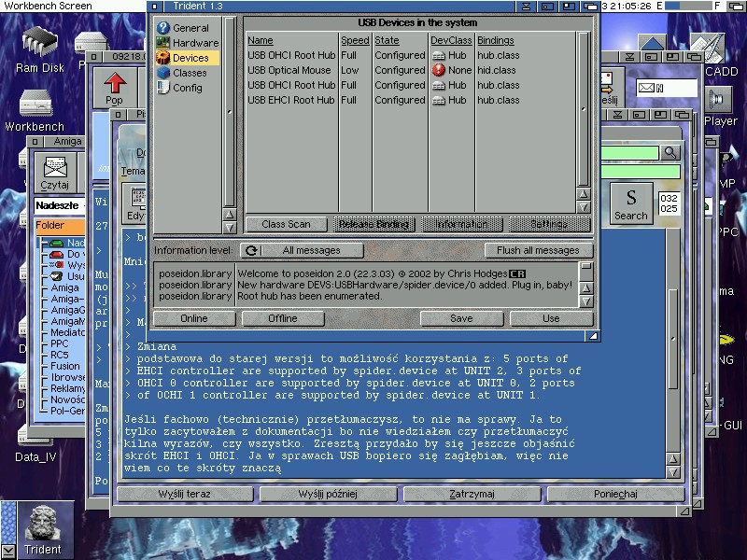Click the Online button
The height and width of the screenshot is (560, 747).
pyautogui.click(x=194, y=318)
